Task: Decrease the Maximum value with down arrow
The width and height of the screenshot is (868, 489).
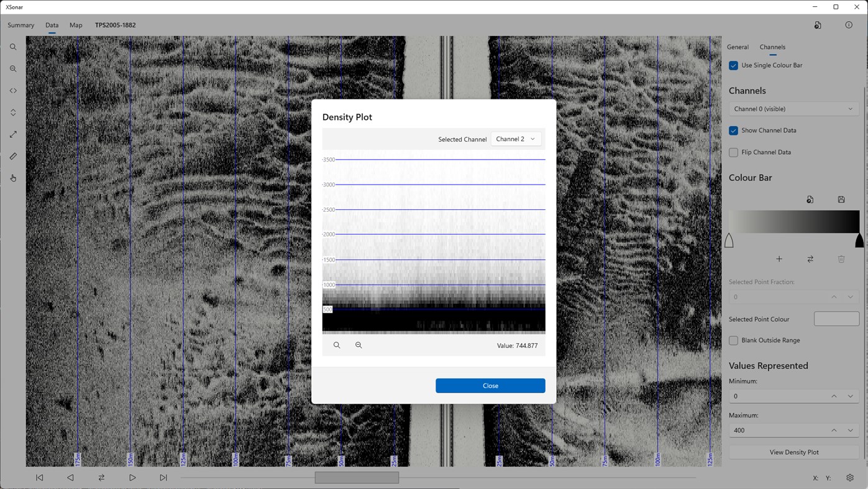Action: 851,430
